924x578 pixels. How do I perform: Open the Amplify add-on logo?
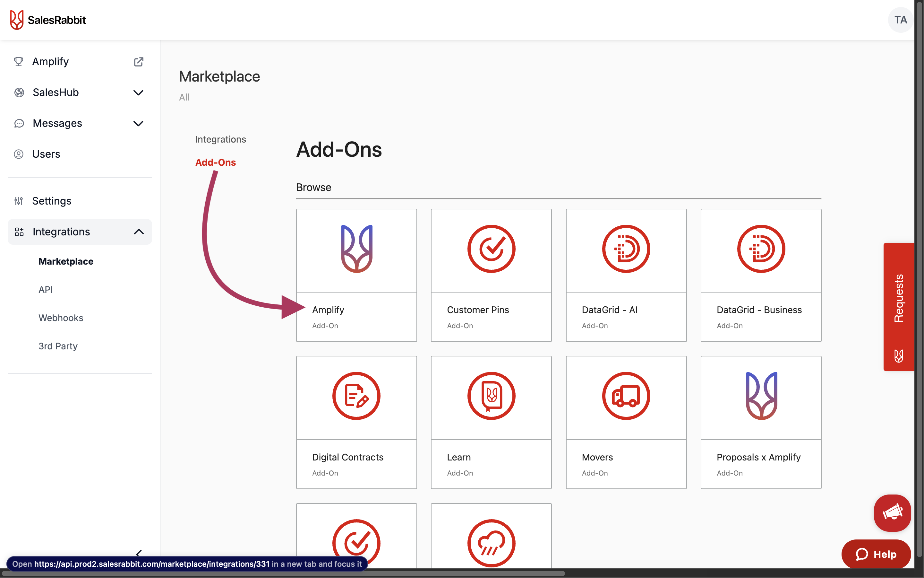point(357,249)
